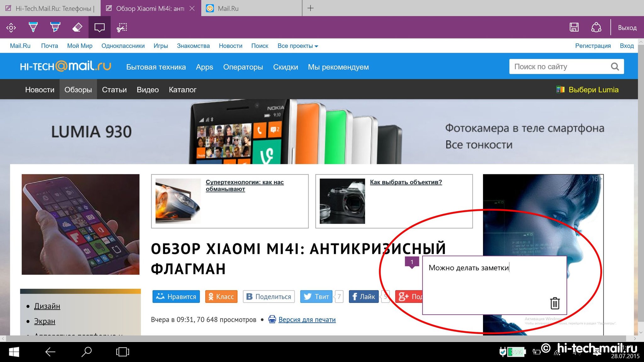Viewport: 644px width, 362px height.
Task: Save the web note with the floppy disk icon
Action: [x=574, y=27]
